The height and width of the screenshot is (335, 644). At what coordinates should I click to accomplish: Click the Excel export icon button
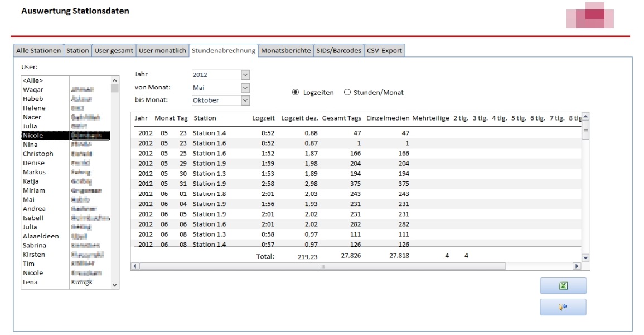(x=563, y=286)
